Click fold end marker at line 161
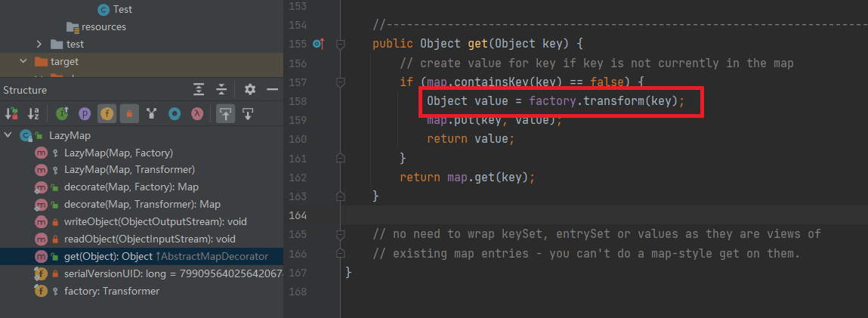The height and width of the screenshot is (318, 868). (341, 158)
